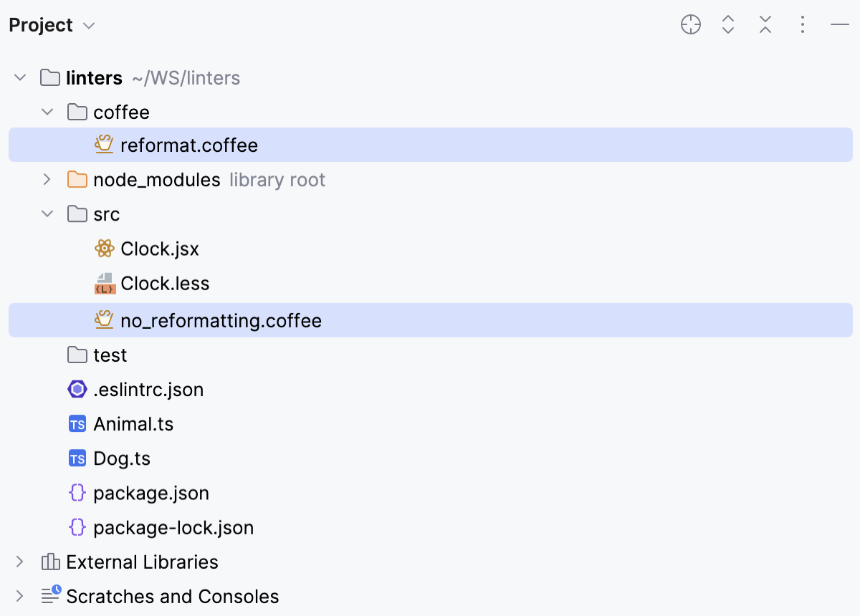Expand the External Libraries node

[x=20, y=562]
